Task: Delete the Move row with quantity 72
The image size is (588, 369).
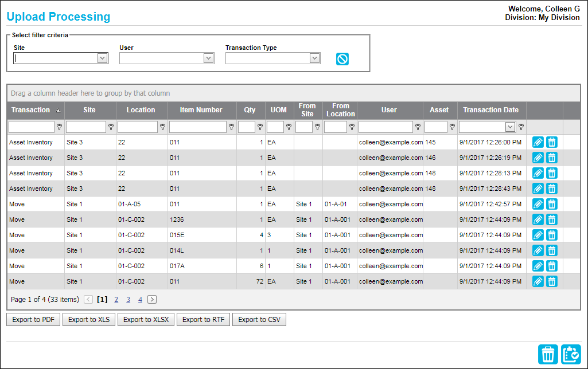Action: (x=552, y=281)
